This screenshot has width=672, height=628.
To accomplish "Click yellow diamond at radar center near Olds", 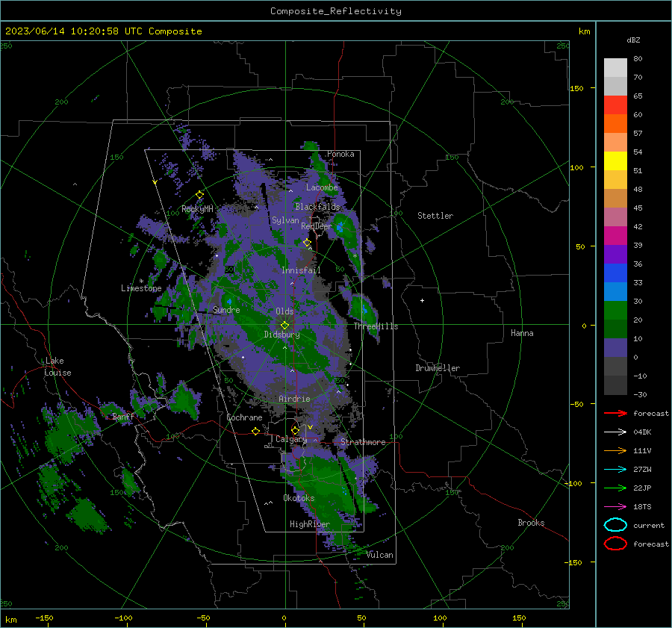I will (x=284, y=326).
